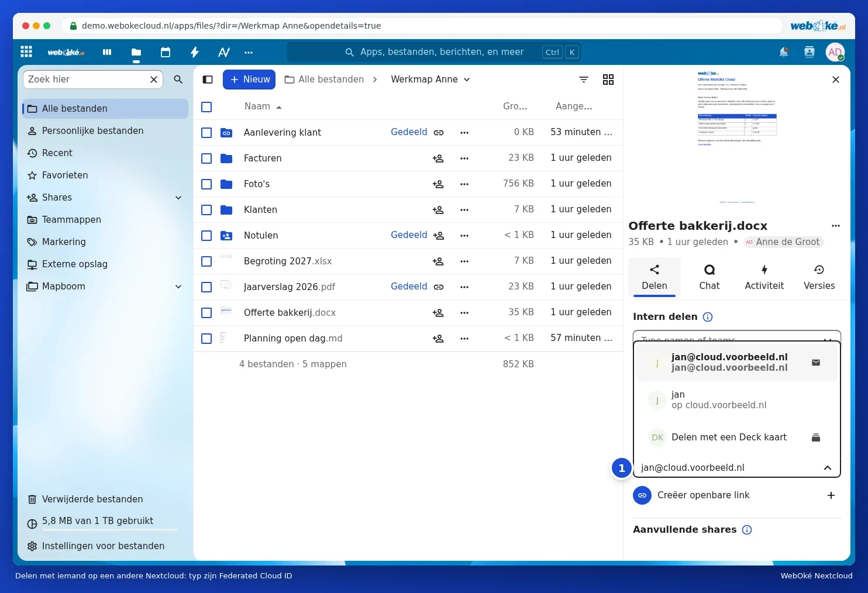868x593 pixels.
Task: Expand the Mapboom section
Action: pyautogui.click(x=178, y=287)
